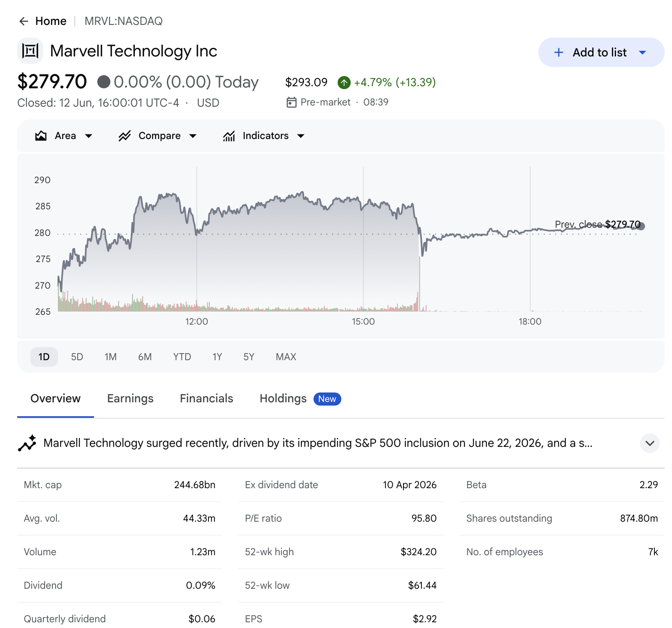This screenshot has width=672, height=628.
Task: Click the previous close marker dot on chart
Action: [641, 226]
